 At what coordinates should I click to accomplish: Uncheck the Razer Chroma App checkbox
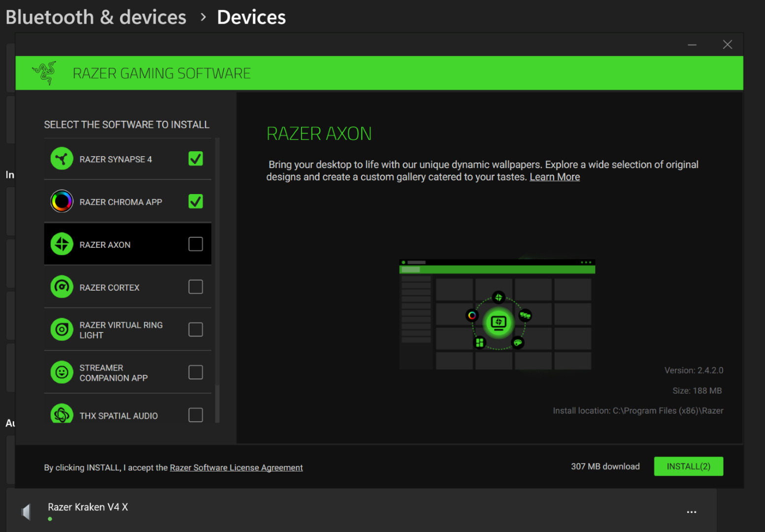coord(196,201)
